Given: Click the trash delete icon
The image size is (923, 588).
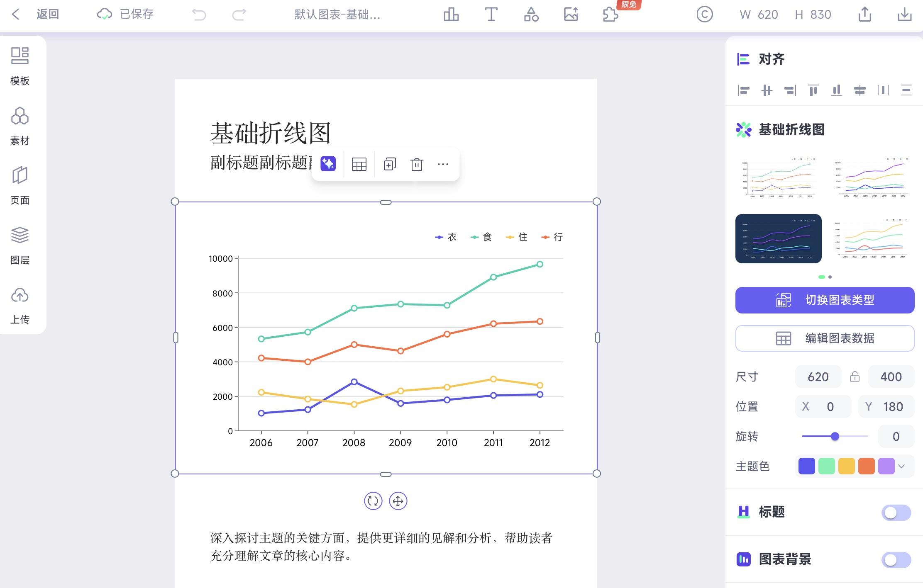Looking at the screenshot, I should pos(417,164).
